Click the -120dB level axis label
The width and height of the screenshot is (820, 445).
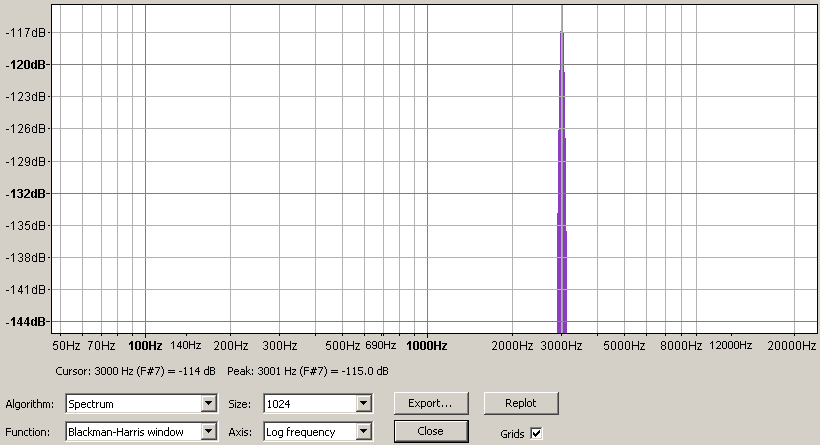[26, 65]
